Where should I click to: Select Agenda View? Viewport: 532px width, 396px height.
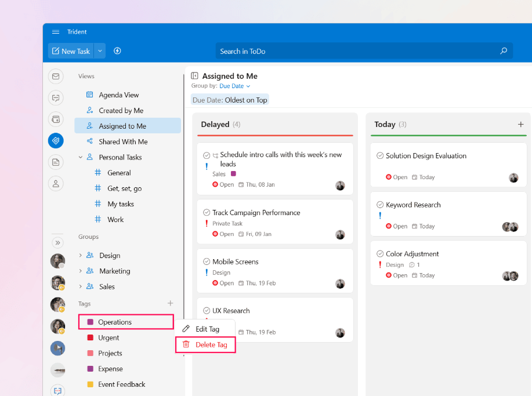tap(128, 95)
